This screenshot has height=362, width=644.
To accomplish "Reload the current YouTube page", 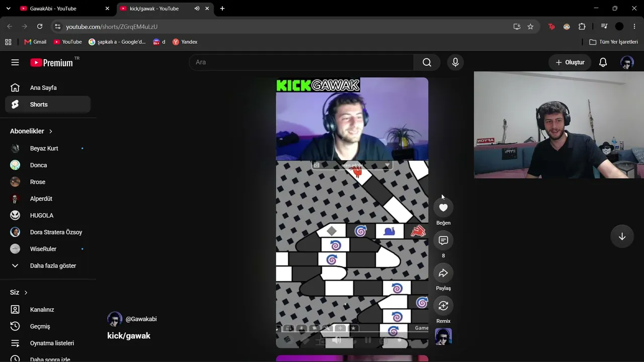I will 40,27.
